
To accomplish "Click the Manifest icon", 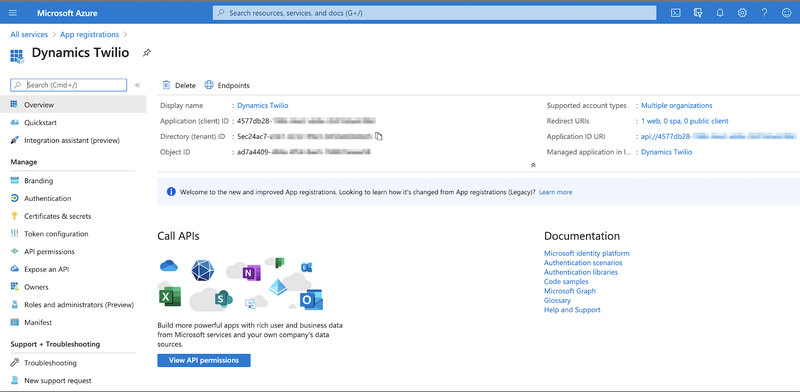I will [x=14, y=322].
